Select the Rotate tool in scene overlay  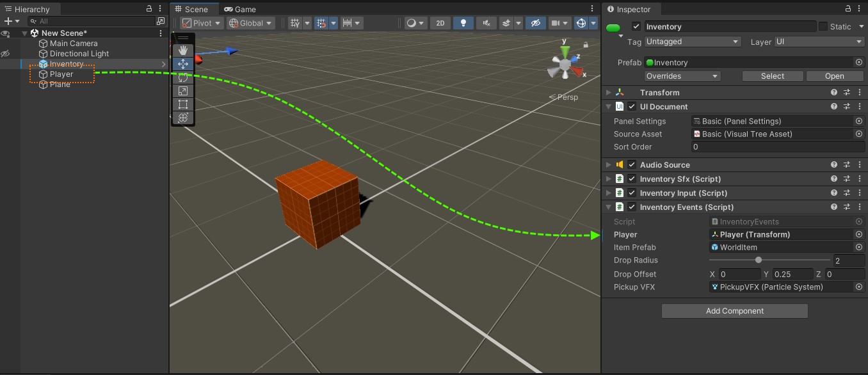click(x=183, y=77)
